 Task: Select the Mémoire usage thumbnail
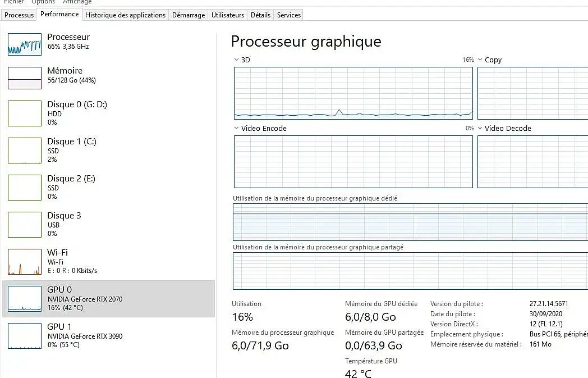(25, 78)
